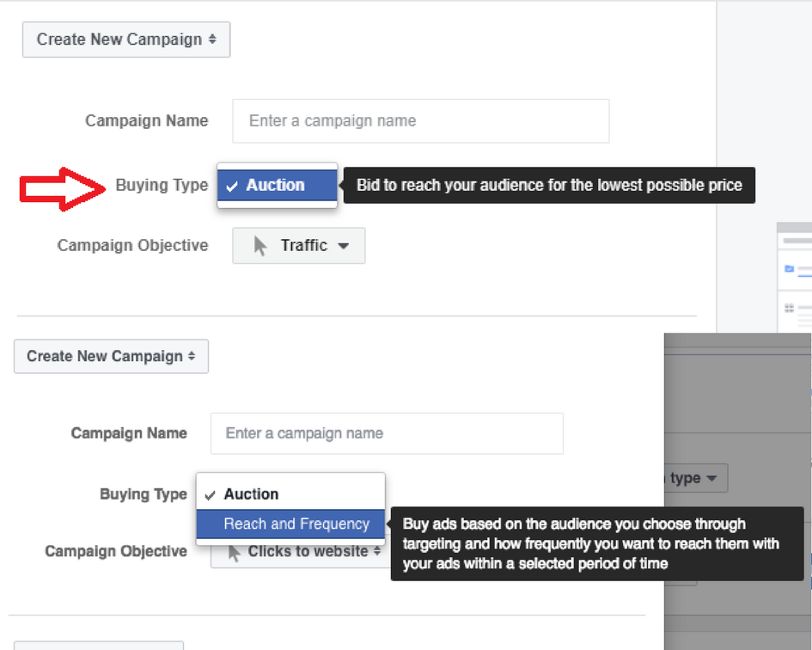Screen dimensions: 812x650
Task: Click the grid icon in the preview thumbnail
Action: [789, 308]
